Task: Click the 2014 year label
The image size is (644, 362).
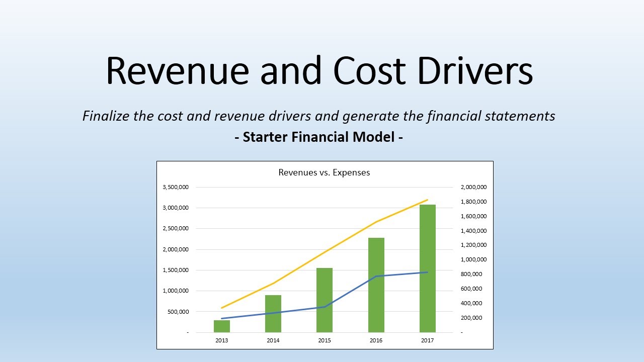Action: pos(273,340)
